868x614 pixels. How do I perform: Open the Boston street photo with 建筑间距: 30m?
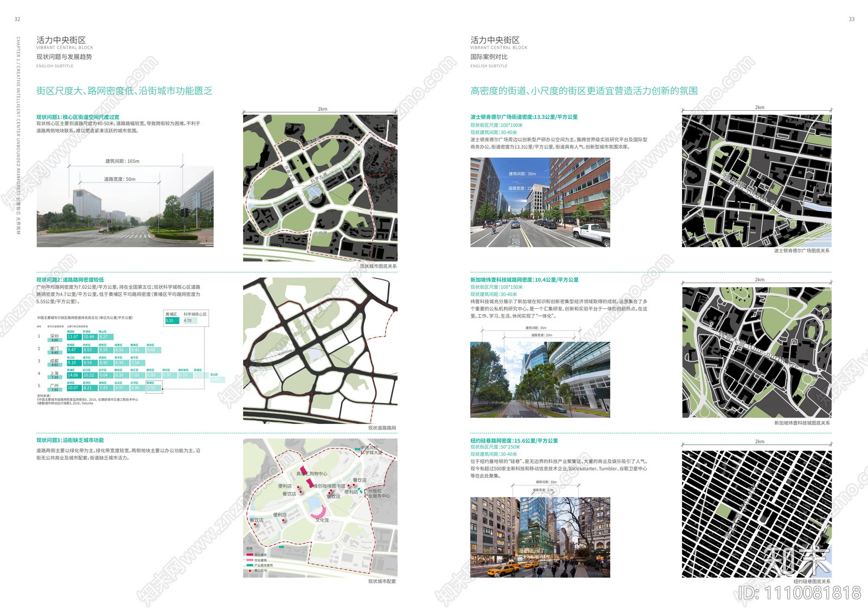tap(540, 202)
